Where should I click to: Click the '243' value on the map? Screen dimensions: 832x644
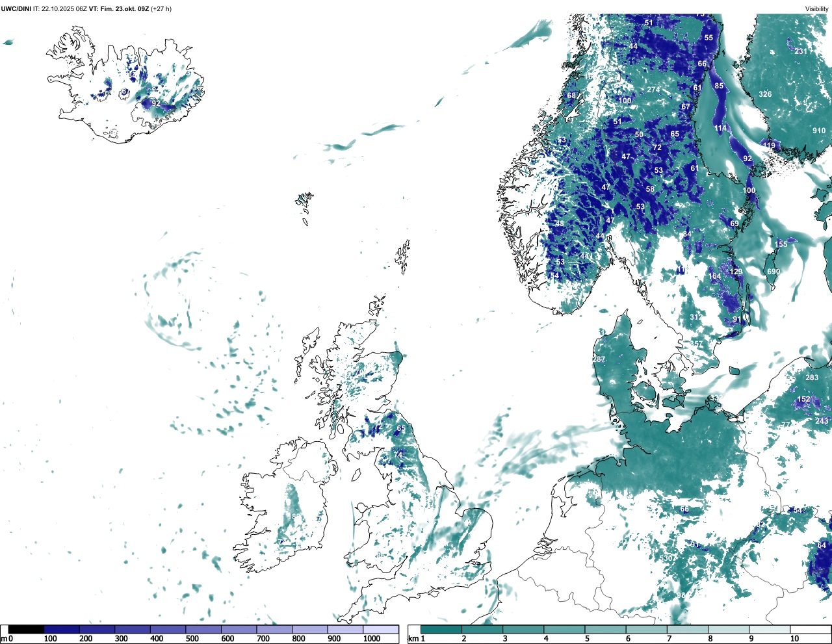pyautogui.click(x=822, y=421)
